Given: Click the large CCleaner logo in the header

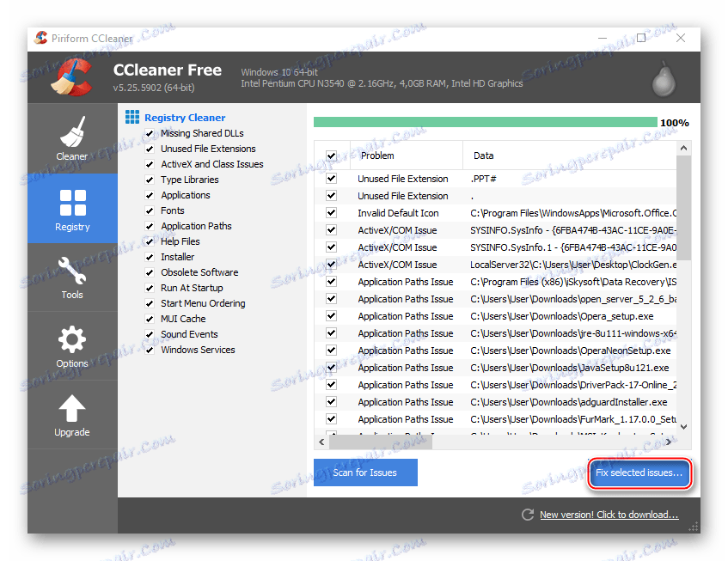Looking at the screenshot, I should click(x=72, y=77).
